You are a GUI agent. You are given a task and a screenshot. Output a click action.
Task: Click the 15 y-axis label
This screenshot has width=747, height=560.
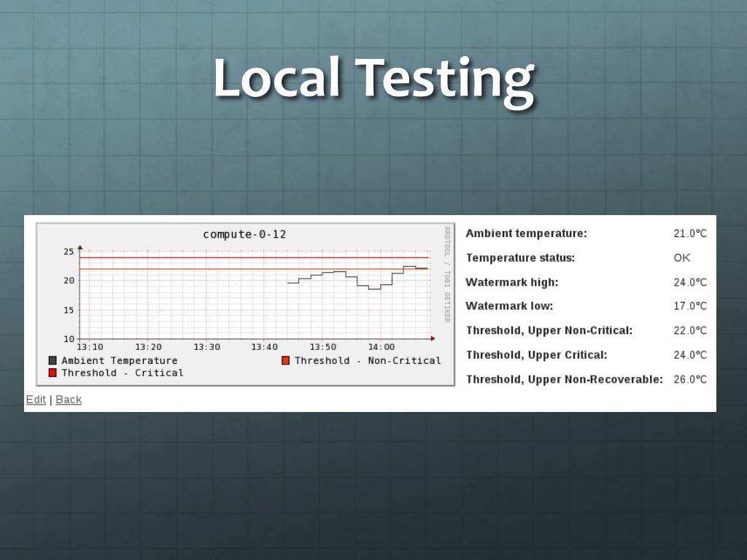69,310
